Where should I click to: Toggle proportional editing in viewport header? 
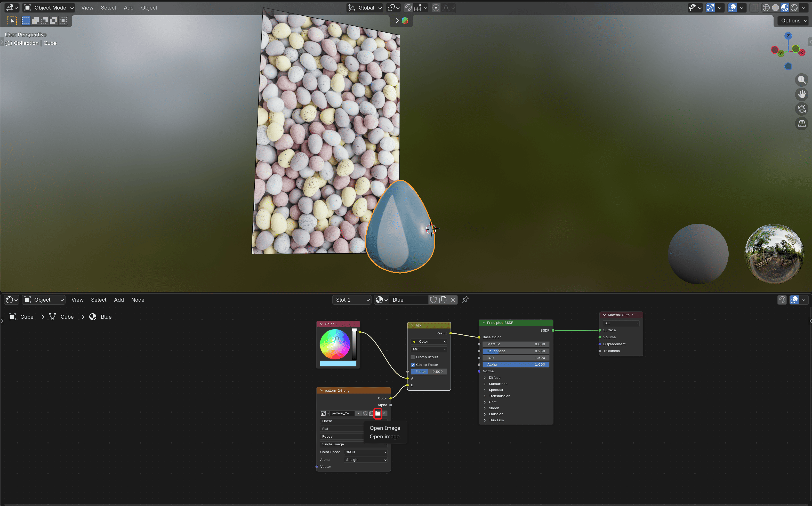436,8
